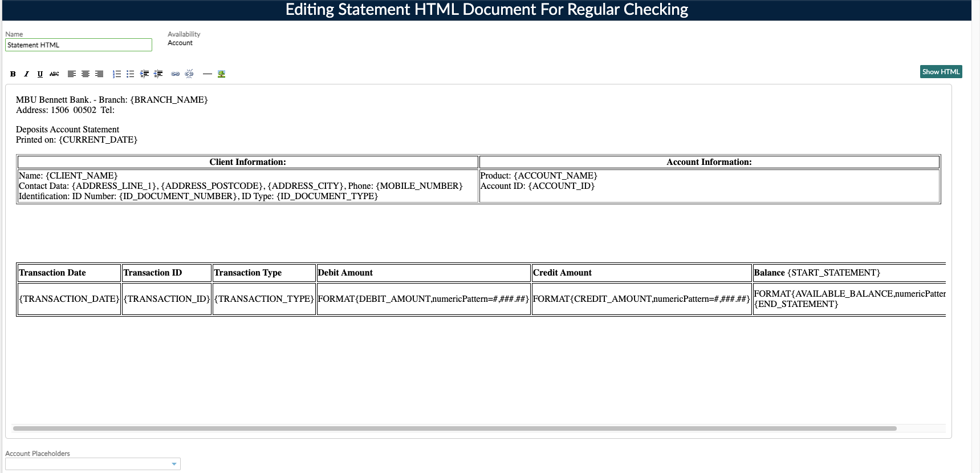The width and height of the screenshot is (980, 473).
Task: Apply strikethrough with the ABC icon
Action: coord(54,74)
